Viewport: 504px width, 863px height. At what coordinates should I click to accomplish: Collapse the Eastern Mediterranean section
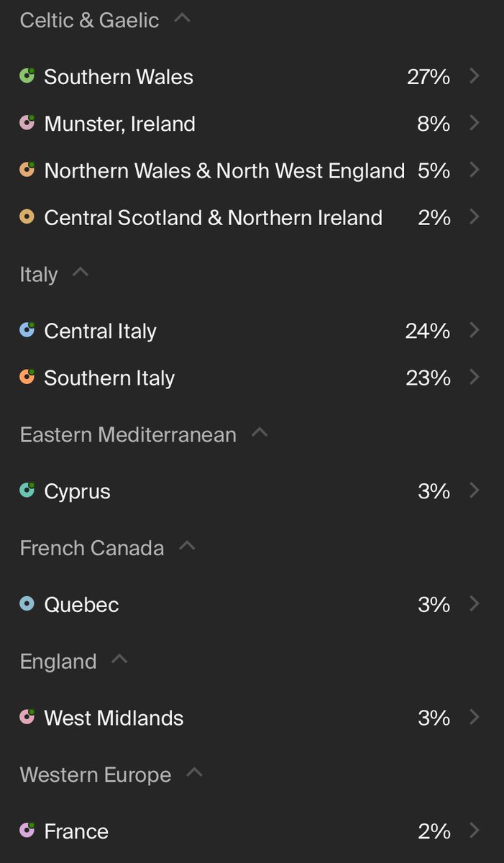click(x=260, y=432)
